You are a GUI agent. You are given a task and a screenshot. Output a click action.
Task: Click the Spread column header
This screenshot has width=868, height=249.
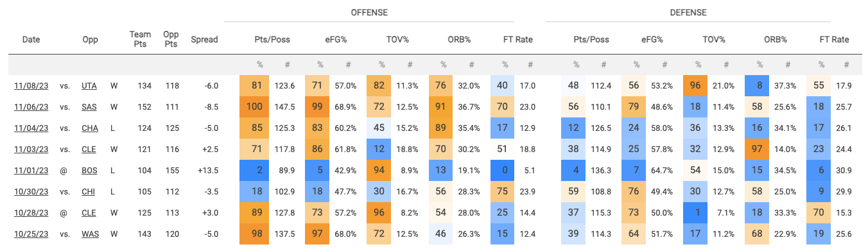pos(205,40)
